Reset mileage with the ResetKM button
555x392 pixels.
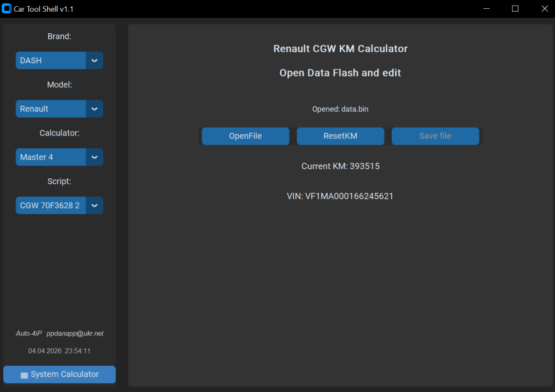tap(340, 136)
